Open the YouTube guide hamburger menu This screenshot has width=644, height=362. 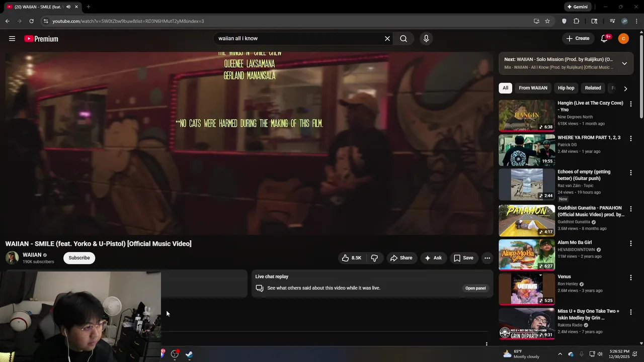12,39
